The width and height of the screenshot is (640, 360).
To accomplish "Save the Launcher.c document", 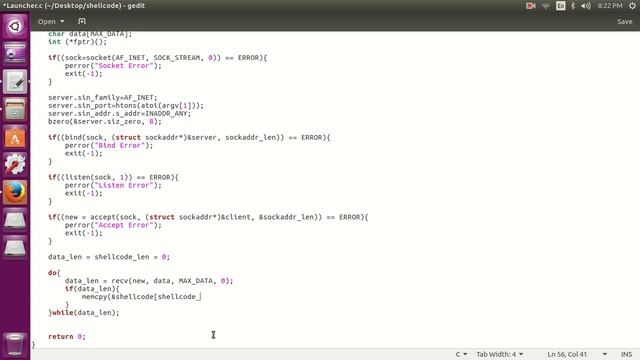I will pos(624,21).
